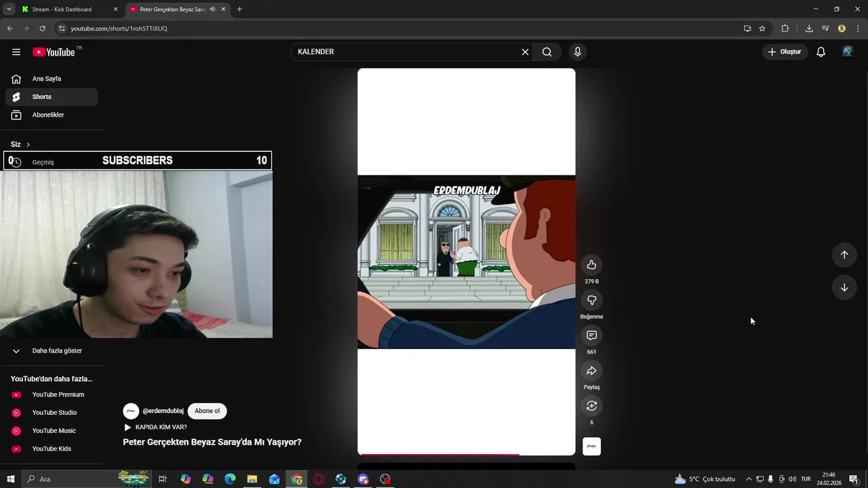Screen dimensions: 868x488
Task: Expand the Siz section chevron
Action: coord(28,144)
